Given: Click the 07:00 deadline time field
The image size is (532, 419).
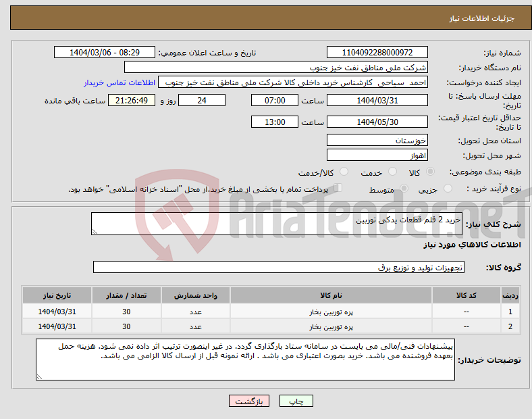Looking at the screenshot, I should (x=275, y=101).
